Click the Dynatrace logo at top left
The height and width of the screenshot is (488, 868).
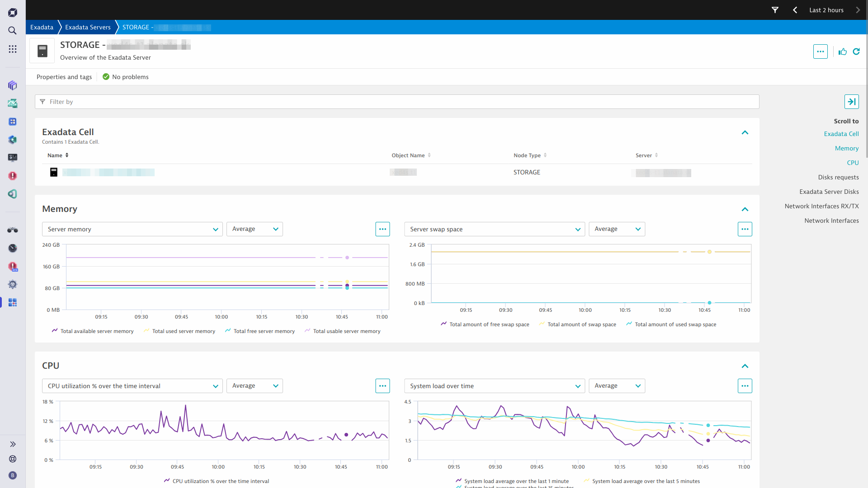click(x=12, y=12)
